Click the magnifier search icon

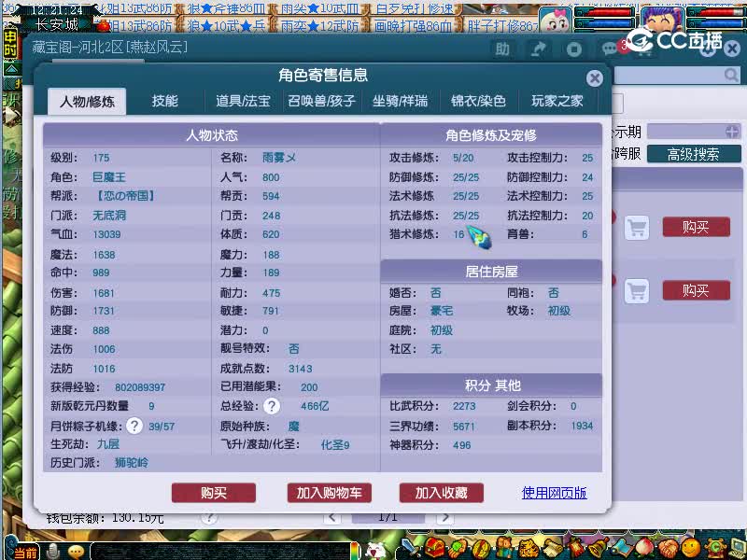point(731,75)
